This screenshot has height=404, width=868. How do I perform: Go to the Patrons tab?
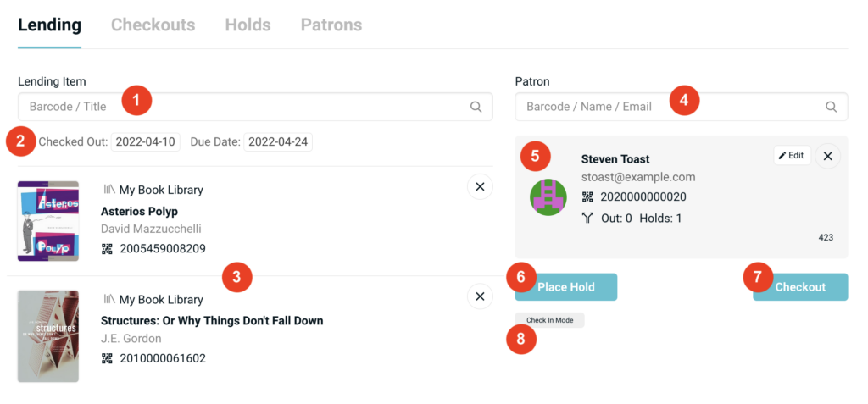(331, 25)
